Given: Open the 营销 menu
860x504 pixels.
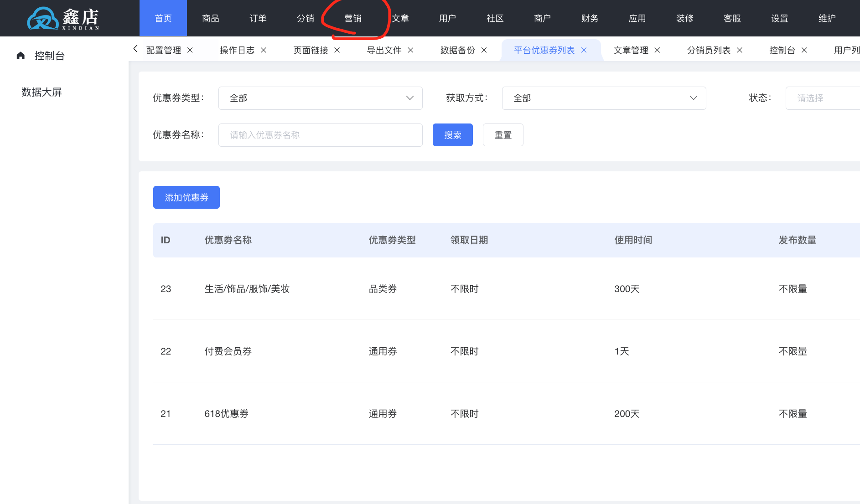Looking at the screenshot, I should tap(353, 18).
